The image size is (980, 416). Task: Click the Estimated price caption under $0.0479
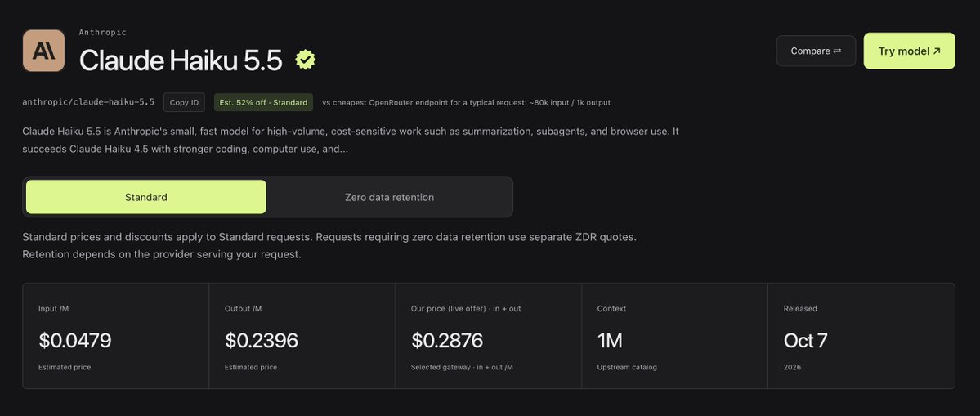[65, 367]
